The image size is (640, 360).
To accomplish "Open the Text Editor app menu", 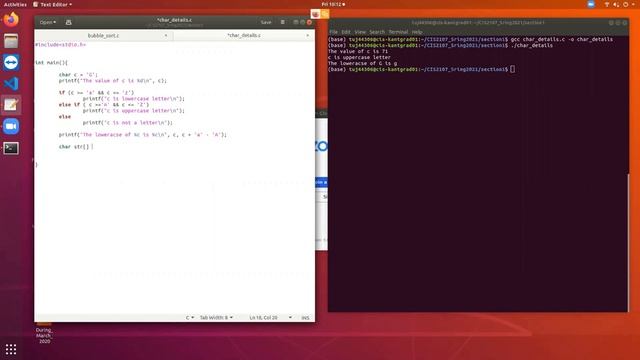I will (x=53, y=4).
